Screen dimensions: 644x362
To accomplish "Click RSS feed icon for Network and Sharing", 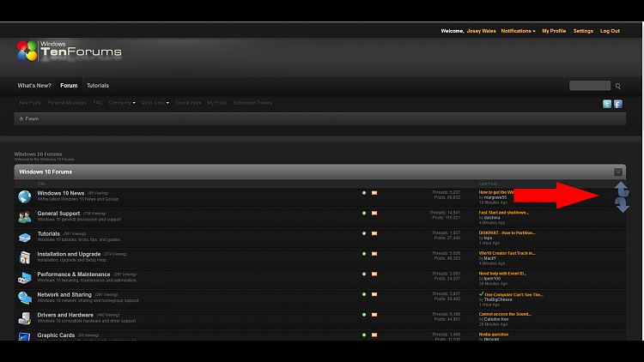I will 374,294.
